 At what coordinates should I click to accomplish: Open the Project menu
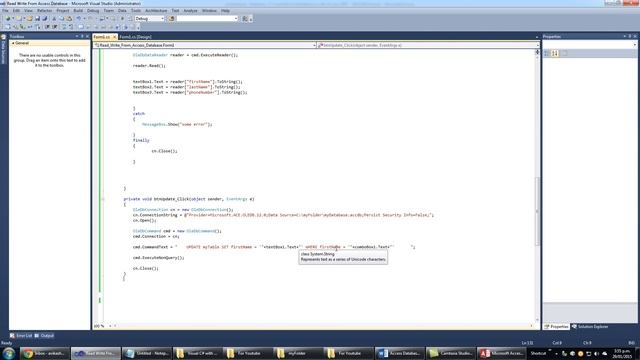pyautogui.click(x=62, y=11)
